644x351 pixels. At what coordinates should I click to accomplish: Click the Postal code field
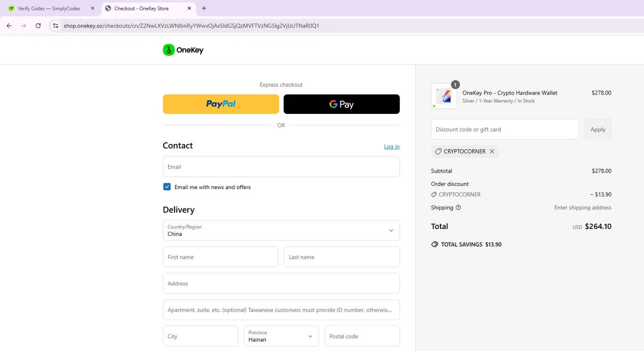362,336
